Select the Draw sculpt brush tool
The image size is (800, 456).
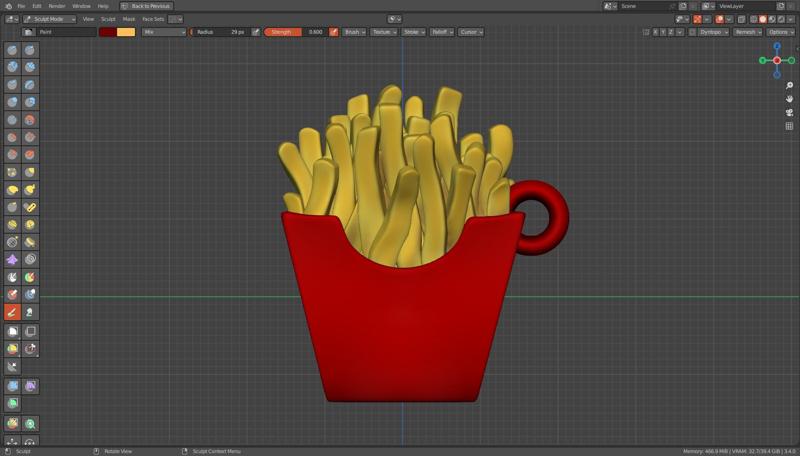(x=12, y=50)
